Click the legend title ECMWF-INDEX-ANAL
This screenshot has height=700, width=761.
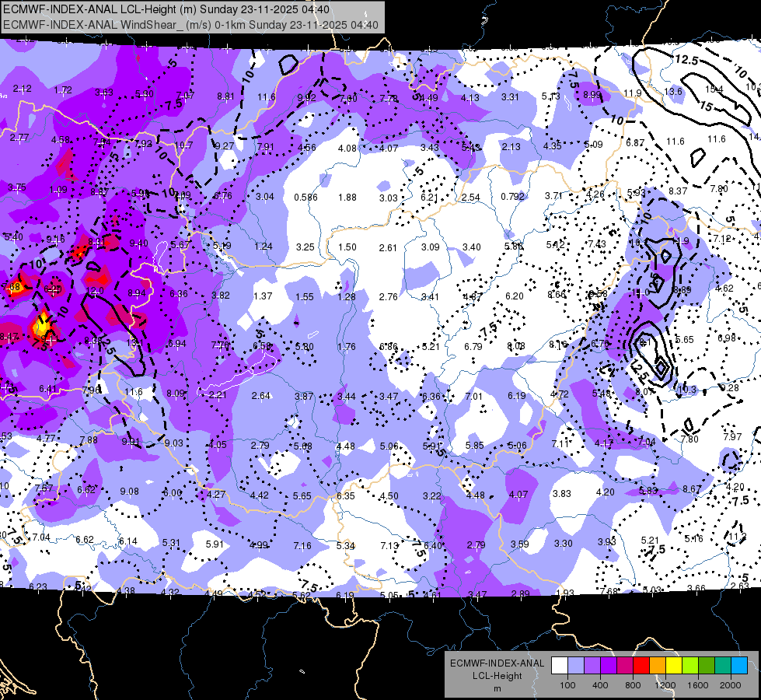[x=497, y=663]
